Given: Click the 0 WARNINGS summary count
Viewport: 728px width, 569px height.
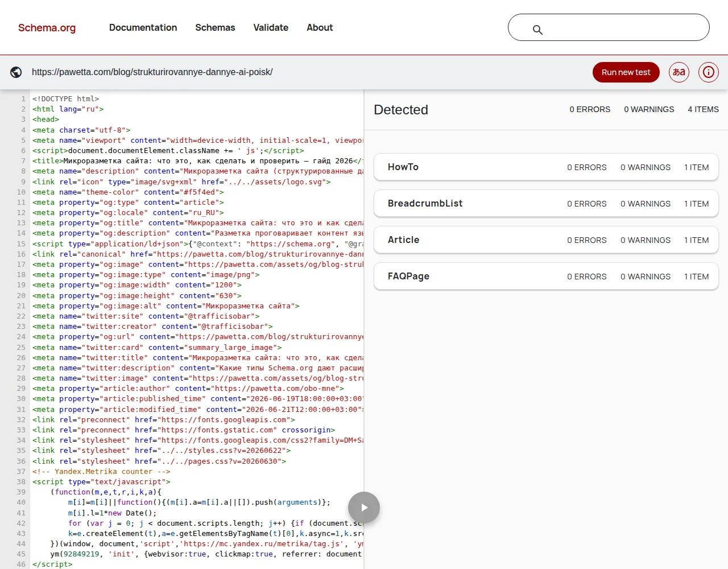Looking at the screenshot, I should 649,109.
